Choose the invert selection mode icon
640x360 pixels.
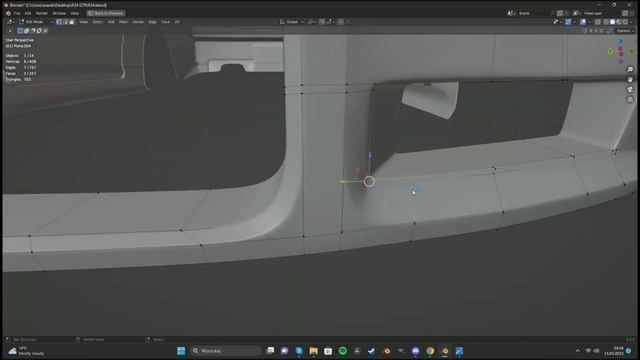click(39, 31)
